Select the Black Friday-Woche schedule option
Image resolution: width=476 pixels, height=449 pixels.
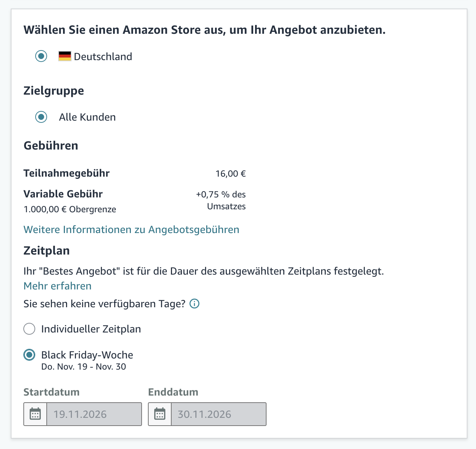point(29,355)
